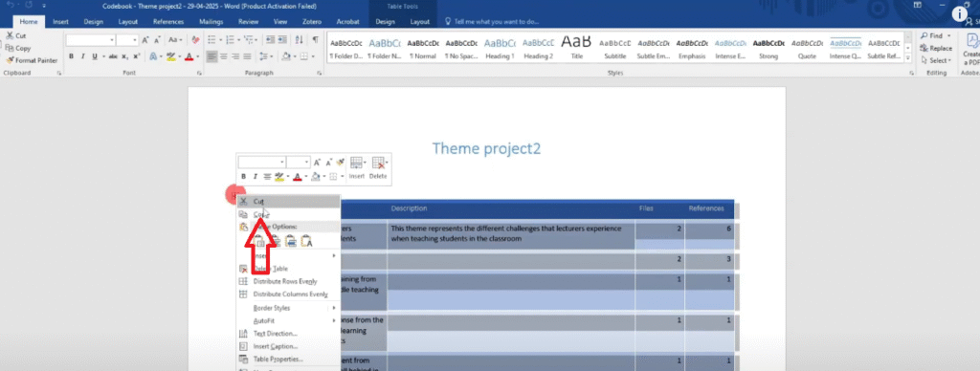Clear all formatting with the eraser icon
Screen dimensions: 980x371
tap(195, 40)
